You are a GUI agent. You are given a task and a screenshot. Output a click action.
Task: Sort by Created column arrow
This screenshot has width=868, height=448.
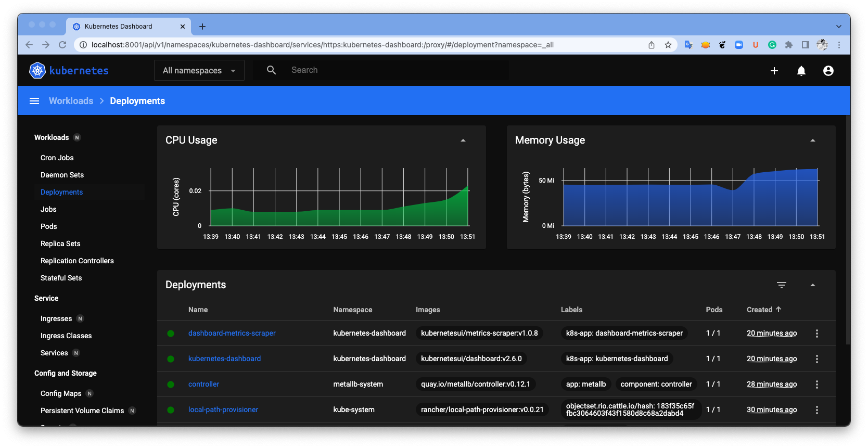[778, 310]
